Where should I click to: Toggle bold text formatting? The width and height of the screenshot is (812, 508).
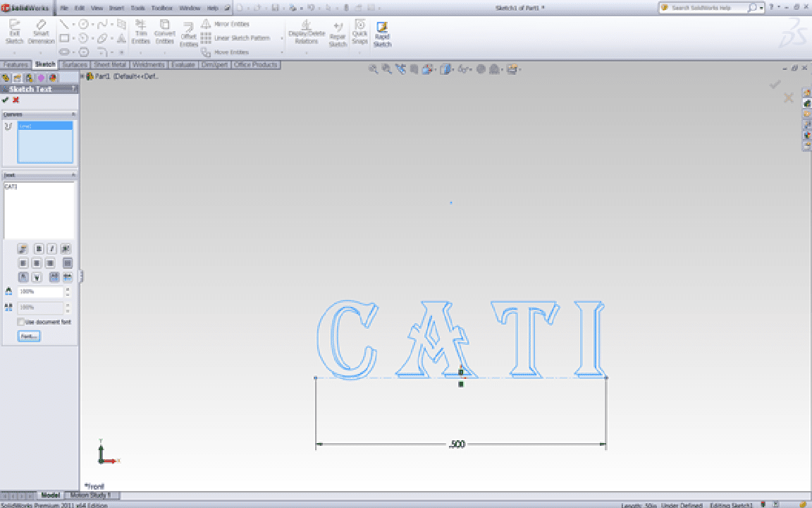tap(39, 248)
